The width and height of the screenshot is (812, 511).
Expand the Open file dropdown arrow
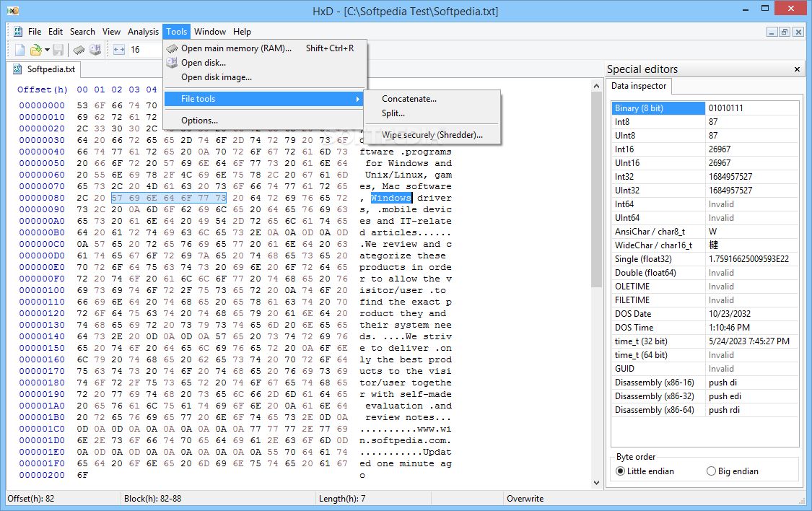(47, 50)
